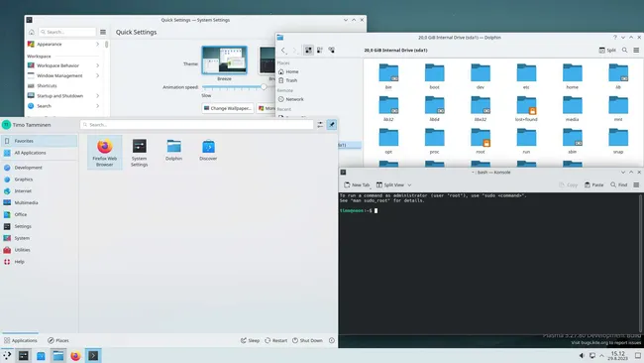Open the Internet category

(x=39, y=190)
